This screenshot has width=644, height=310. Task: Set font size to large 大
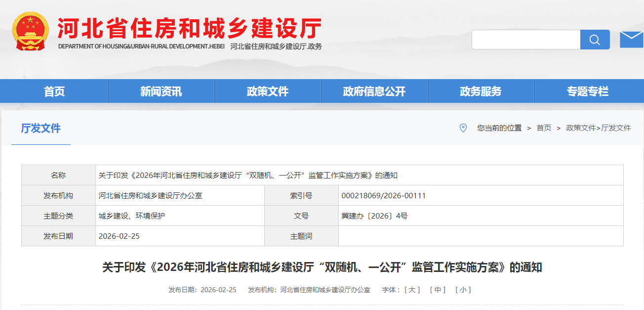point(412,290)
